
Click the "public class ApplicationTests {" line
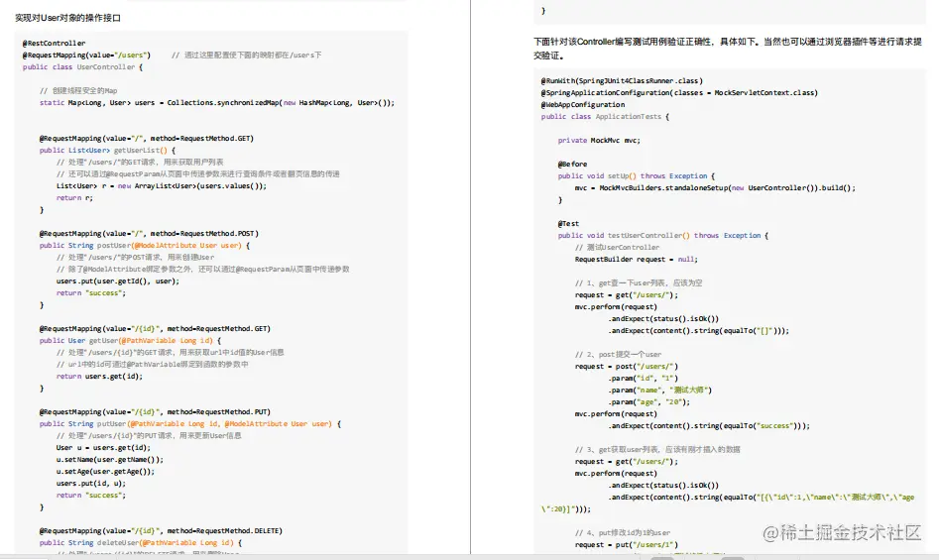606,117
